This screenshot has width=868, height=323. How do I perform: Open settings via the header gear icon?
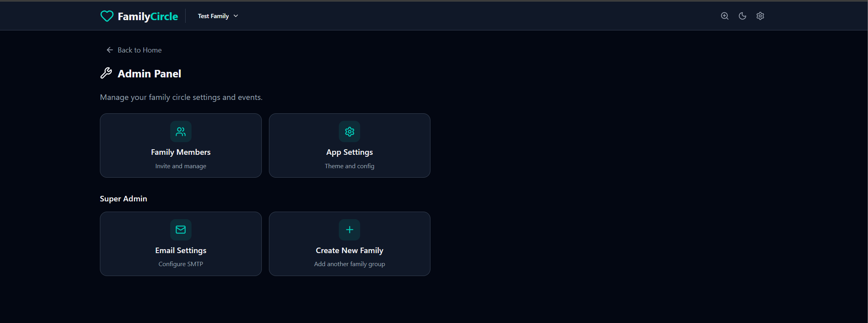coord(760,16)
